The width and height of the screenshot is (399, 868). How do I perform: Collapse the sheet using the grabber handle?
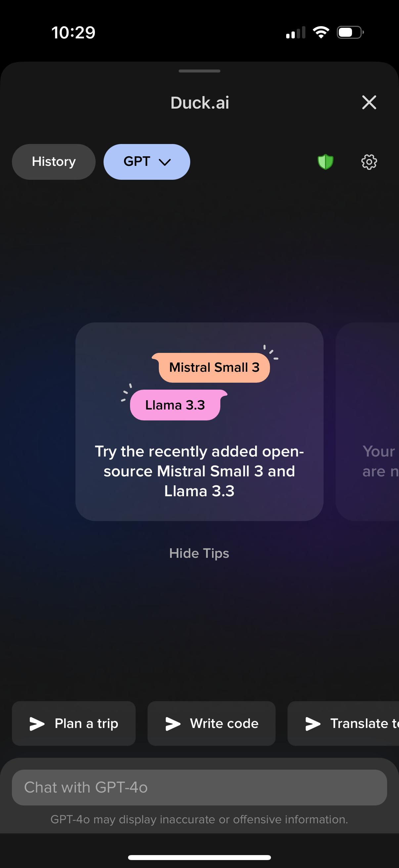pyautogui.click(x=199, y=71)
